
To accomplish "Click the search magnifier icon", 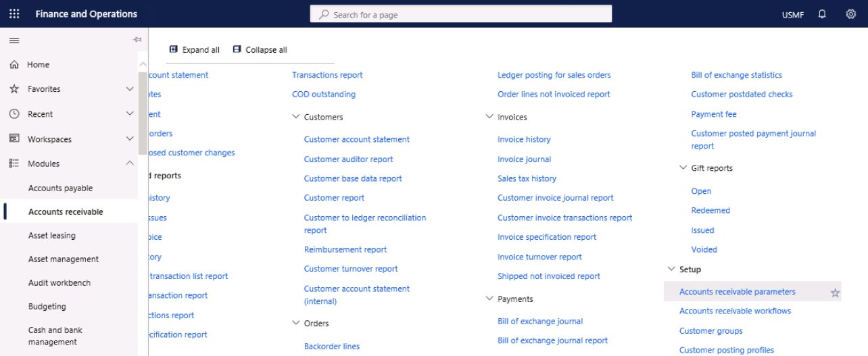I will pyautogui.click(x=324, y=14).
